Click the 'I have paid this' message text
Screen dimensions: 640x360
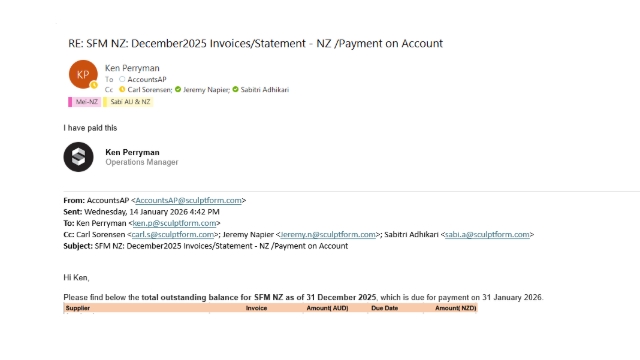(x=90, y=128)
